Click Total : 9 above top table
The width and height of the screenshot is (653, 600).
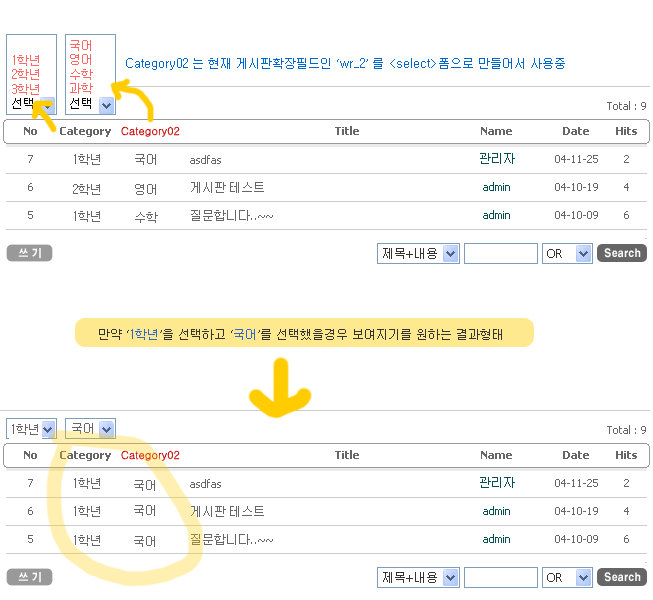point(626,106)
